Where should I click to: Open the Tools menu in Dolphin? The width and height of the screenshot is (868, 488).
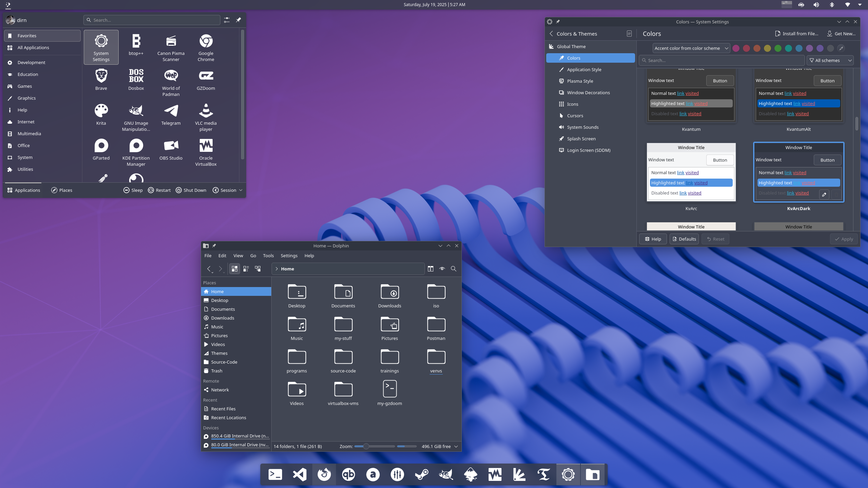268,256
